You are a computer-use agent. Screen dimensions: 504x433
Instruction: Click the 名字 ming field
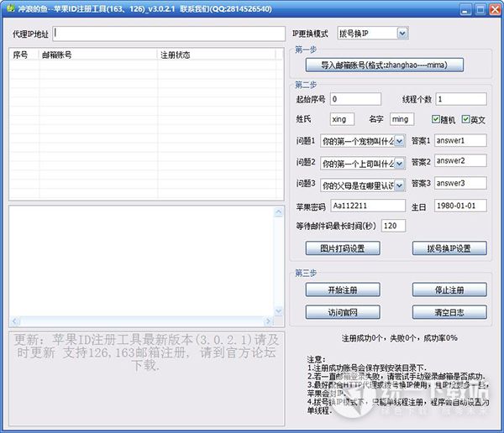(402, 119)
